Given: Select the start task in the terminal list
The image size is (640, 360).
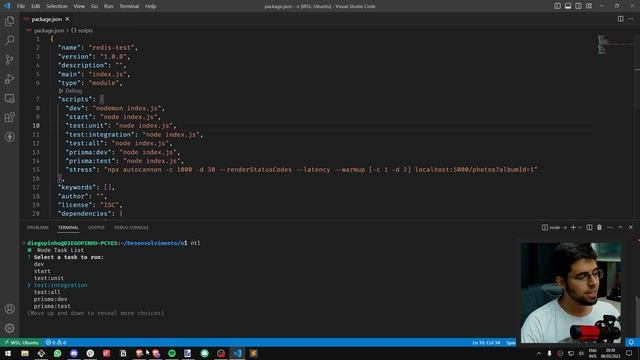Looking at the screenshot, I should [42, 271].
